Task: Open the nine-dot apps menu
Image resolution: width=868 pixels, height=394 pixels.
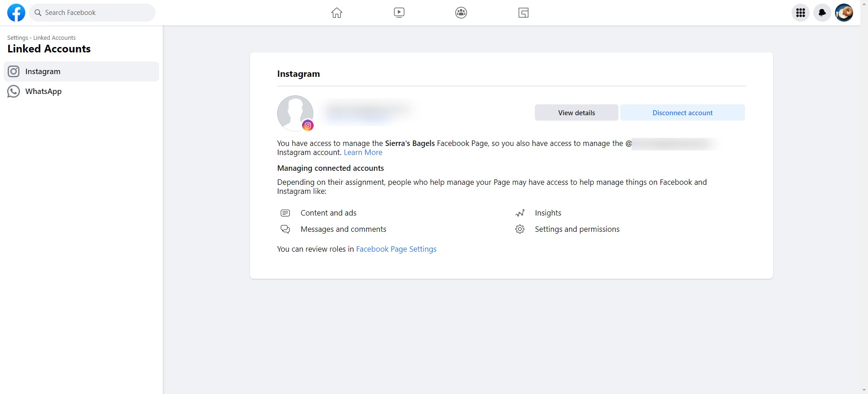Action: (x=801, y=13)
